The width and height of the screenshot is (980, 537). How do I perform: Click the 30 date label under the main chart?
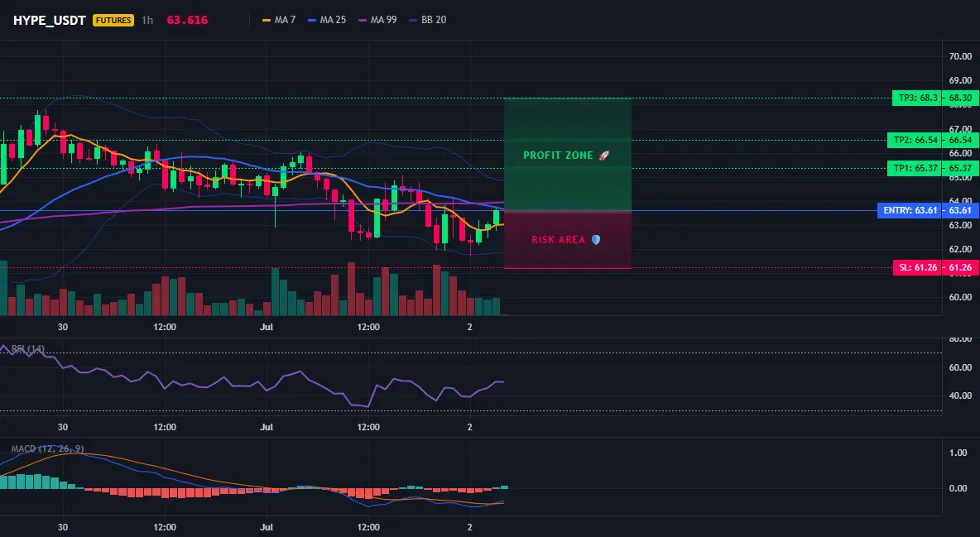tap(63, 327)
